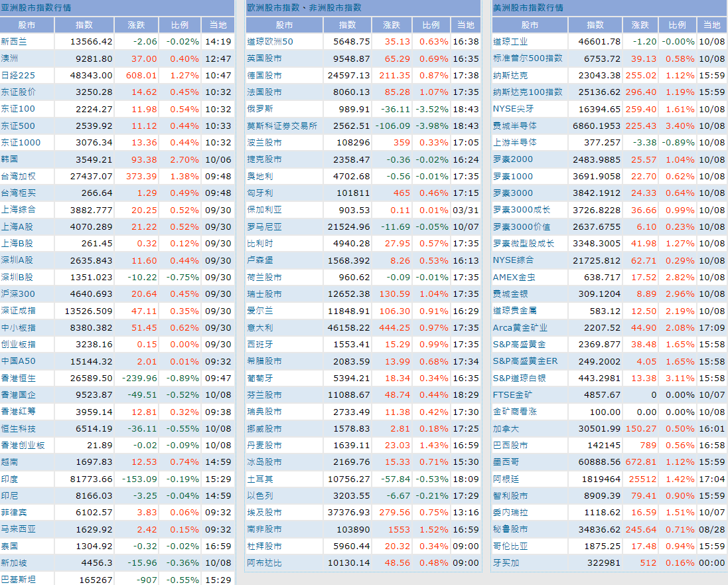Open the 莫斯科证券交易所 link

(282, 125)
